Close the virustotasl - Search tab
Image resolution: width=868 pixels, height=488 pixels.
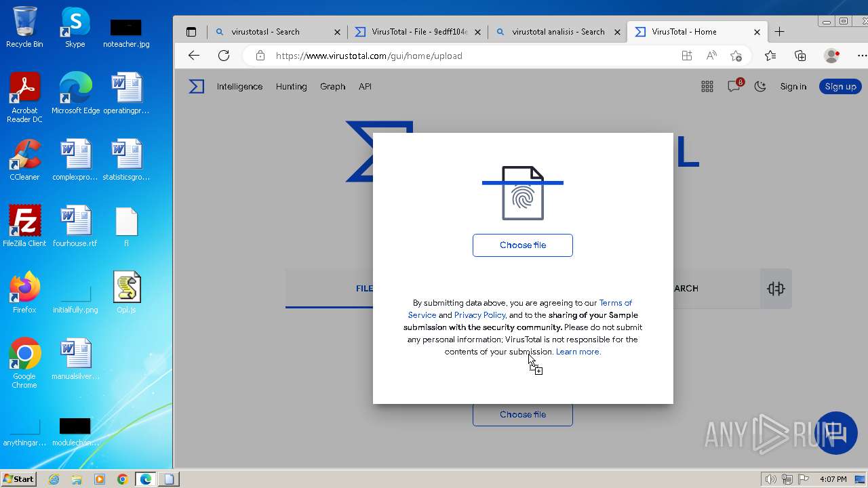pos(338,32)
